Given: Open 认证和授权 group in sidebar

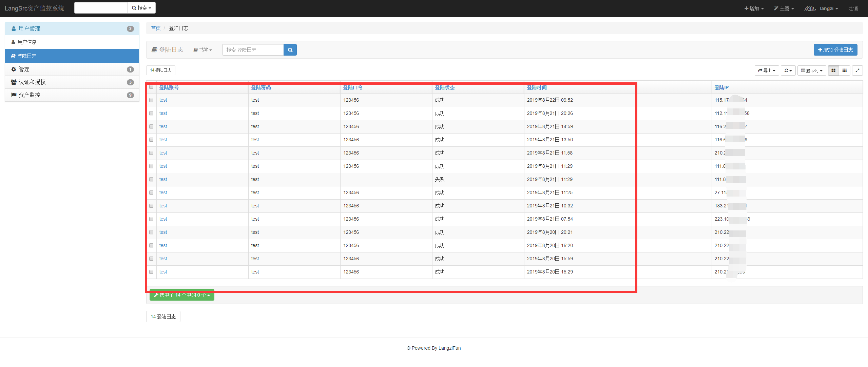Looking at the screenshot, I should [32, 82].
